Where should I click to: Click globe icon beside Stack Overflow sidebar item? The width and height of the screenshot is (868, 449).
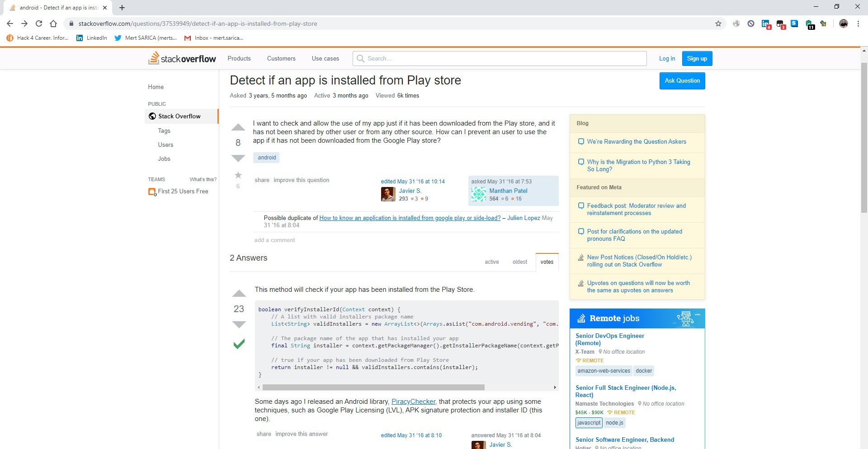coord(152,116)
